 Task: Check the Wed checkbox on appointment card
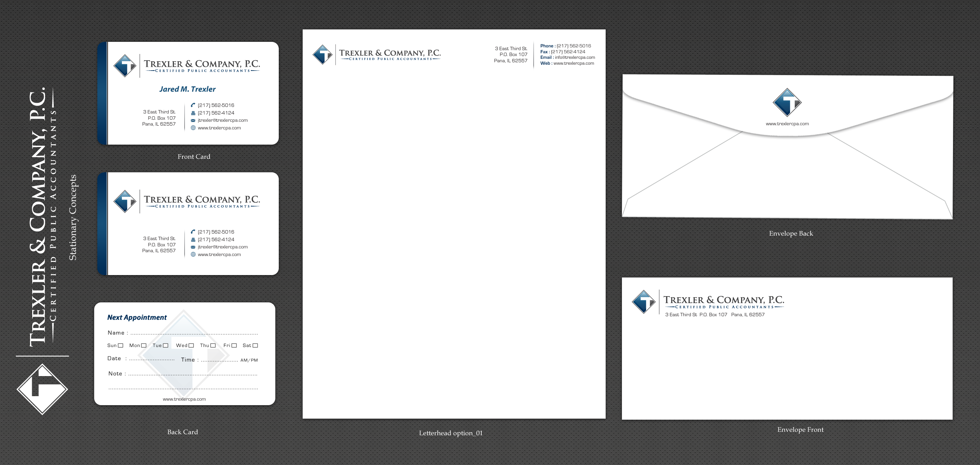191,345
